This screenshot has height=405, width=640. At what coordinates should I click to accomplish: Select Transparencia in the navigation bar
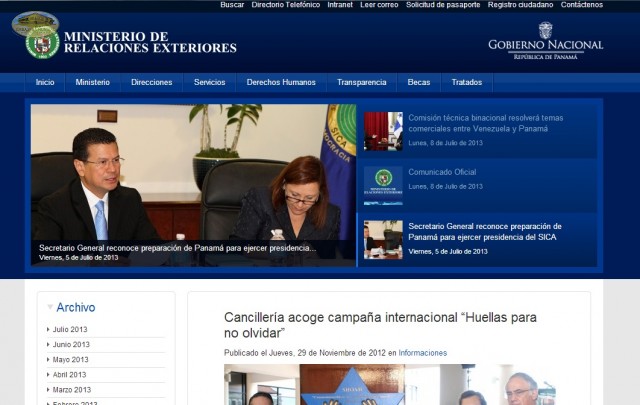pyautogui.click(x=362, y=82)
